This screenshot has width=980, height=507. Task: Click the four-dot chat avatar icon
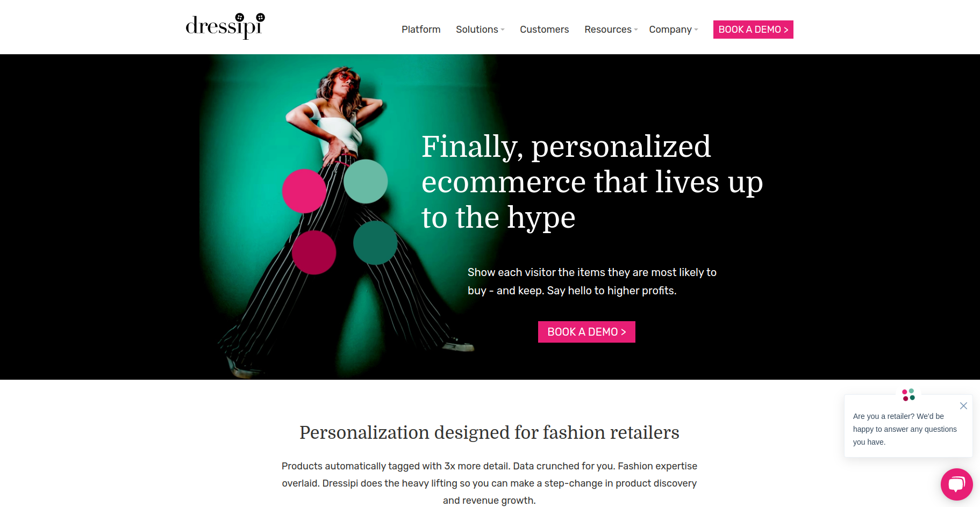(x=909, y=395)
